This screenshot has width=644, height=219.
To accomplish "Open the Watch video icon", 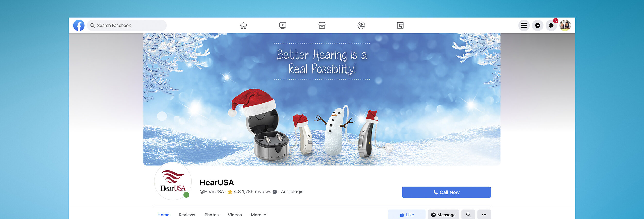I will pos(283,26).
